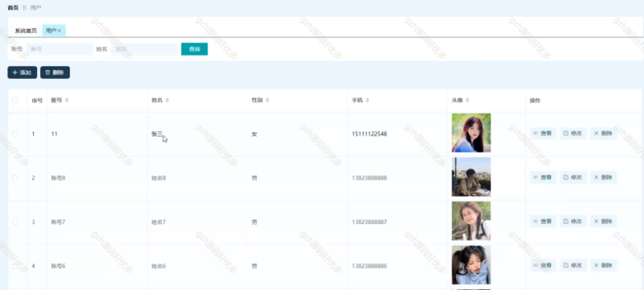
Task: Delete the 姓名6 row
Action: pos(603,265)
